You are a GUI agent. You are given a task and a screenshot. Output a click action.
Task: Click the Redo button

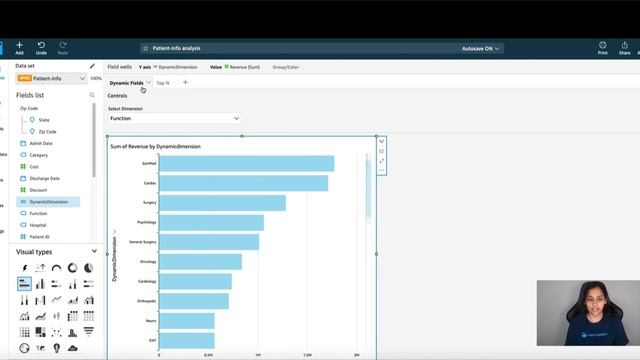point(63,48)
